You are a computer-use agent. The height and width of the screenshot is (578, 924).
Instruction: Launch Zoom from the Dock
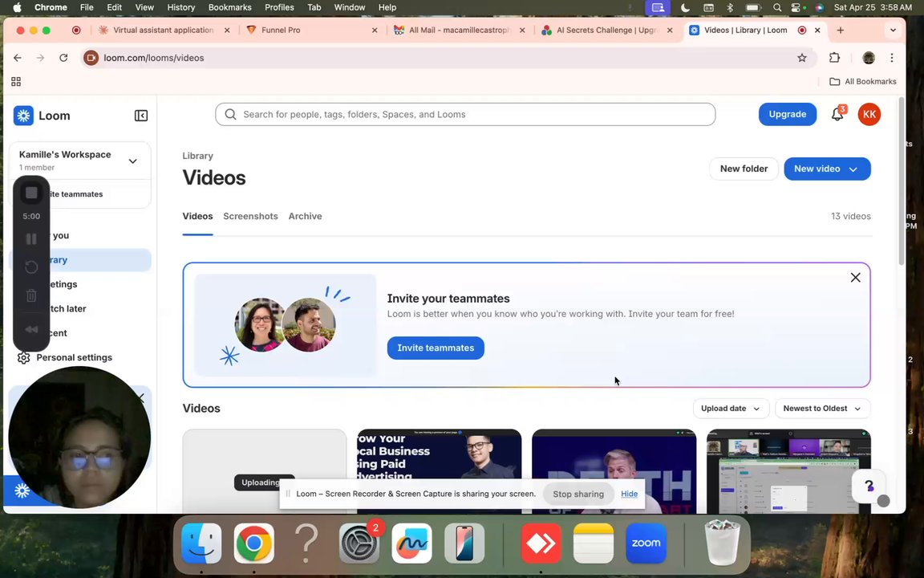click(646, 543)
